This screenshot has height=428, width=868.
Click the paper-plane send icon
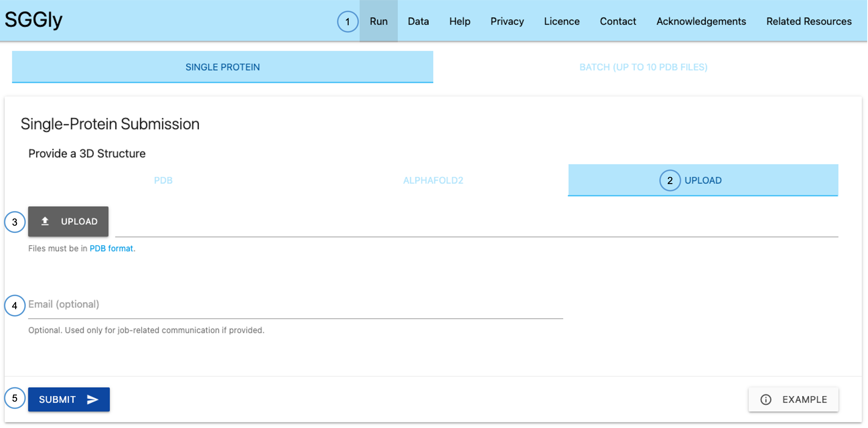point(92,400)
